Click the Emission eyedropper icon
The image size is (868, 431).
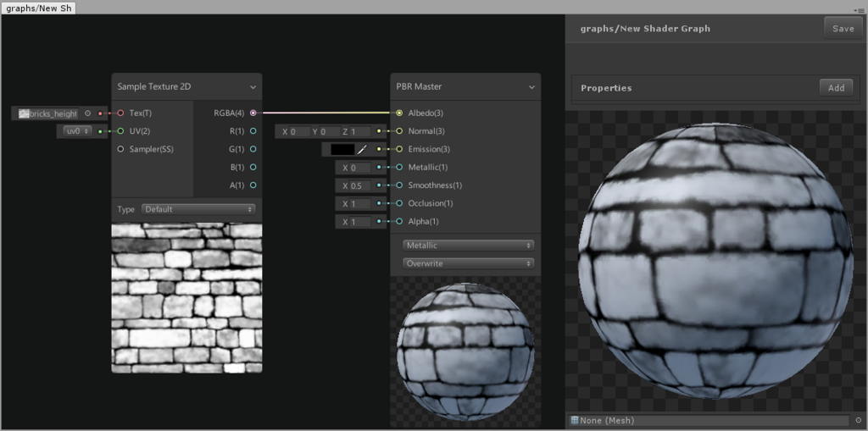pos(362,149)
